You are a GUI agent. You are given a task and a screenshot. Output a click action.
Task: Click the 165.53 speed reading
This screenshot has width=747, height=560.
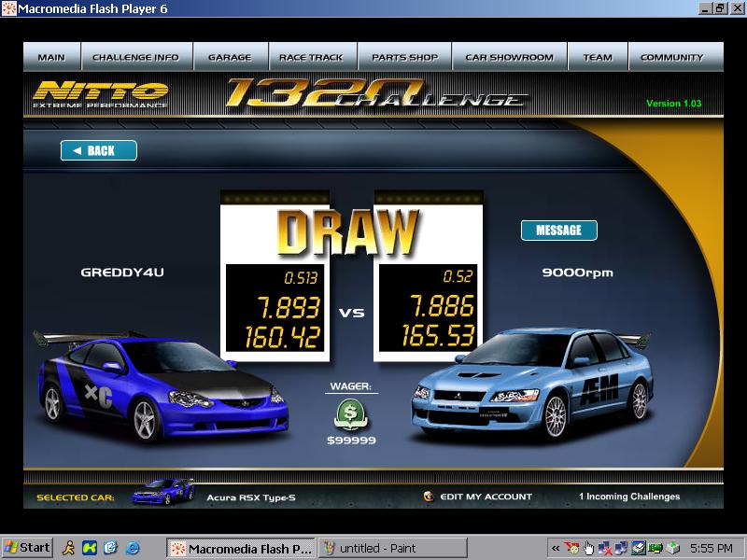[x=438, y=336]
